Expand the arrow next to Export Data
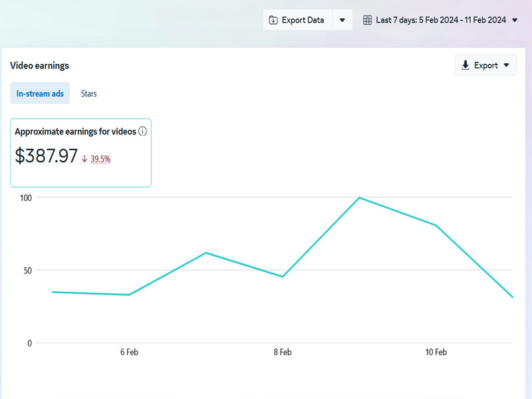 pos(342,20)
